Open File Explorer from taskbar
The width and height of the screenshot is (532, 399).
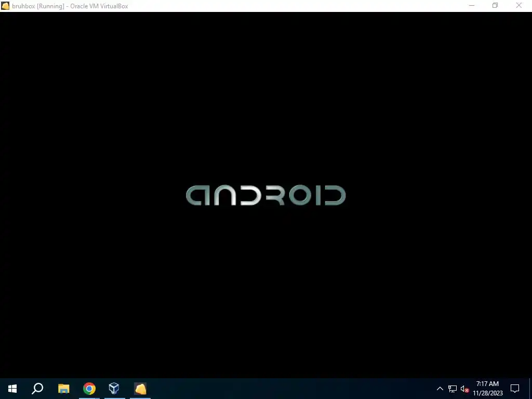tap(63, 389)
